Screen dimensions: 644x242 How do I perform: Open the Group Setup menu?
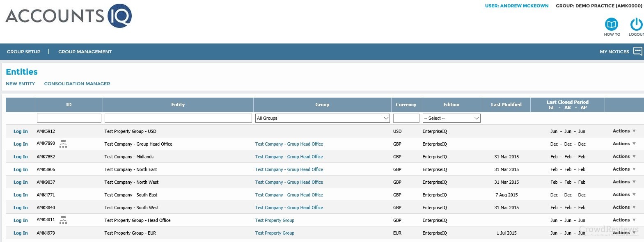coord(24,52)
